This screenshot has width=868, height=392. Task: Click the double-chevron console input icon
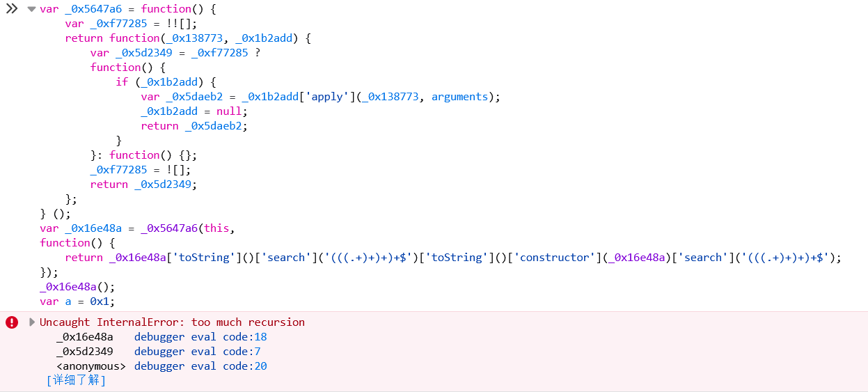click(x=12, y=8)
